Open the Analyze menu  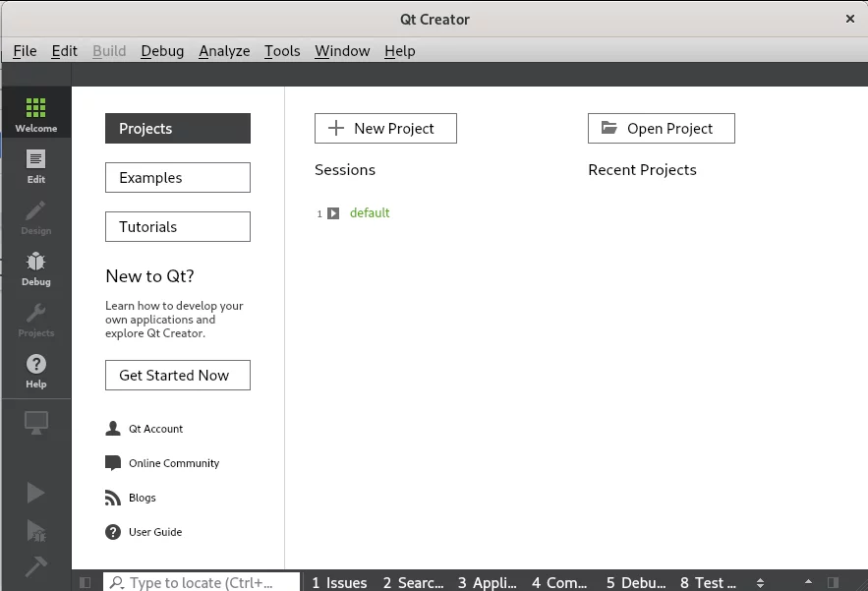click(x=224, y=51)
